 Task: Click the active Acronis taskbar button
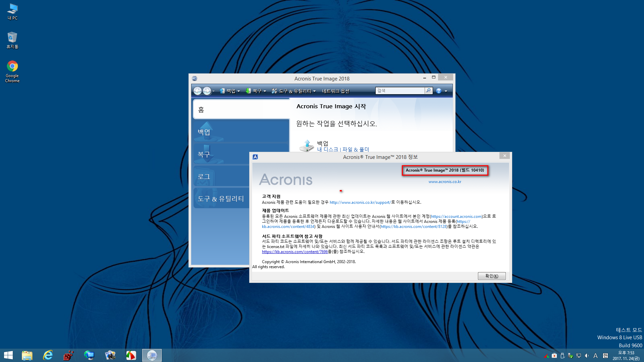pyautogui.click(x=152, y=355)
